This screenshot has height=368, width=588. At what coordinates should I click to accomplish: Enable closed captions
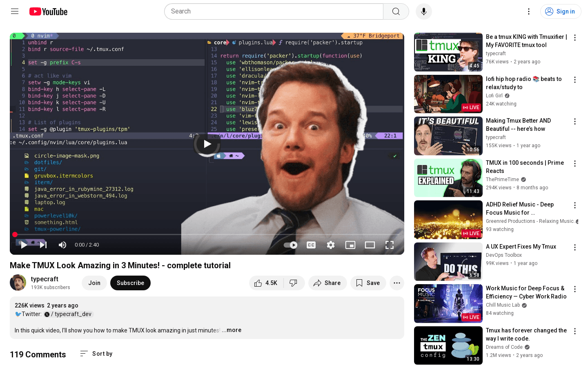coord(311,245)
